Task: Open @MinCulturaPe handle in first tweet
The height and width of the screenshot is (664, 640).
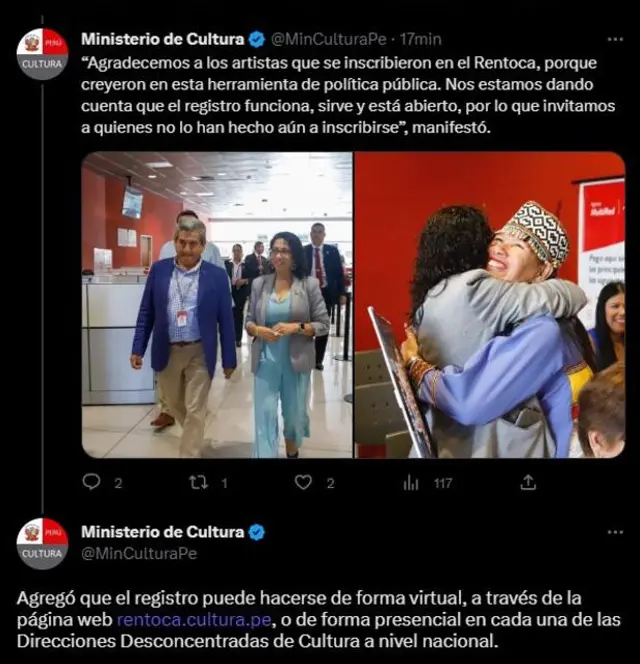Action: 328,39
